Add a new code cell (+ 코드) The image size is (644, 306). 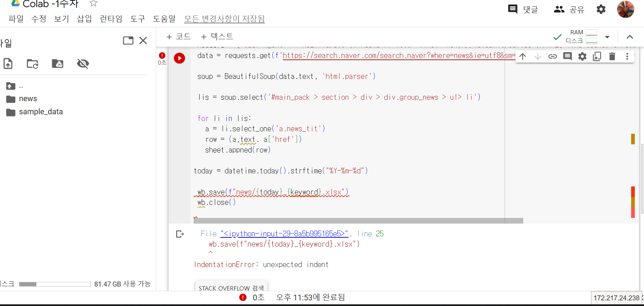pyautogui.click(x=178, y=36)
